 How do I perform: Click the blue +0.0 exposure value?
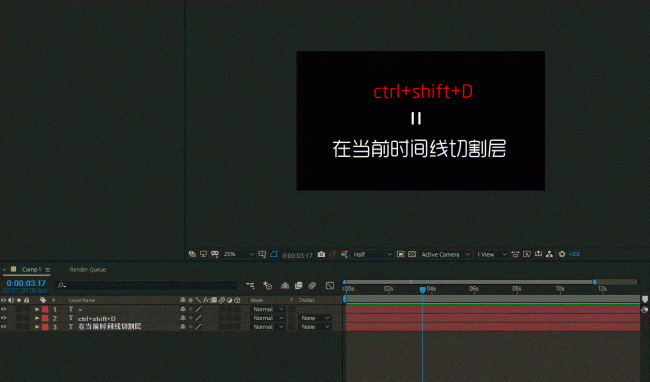(574, 254)
